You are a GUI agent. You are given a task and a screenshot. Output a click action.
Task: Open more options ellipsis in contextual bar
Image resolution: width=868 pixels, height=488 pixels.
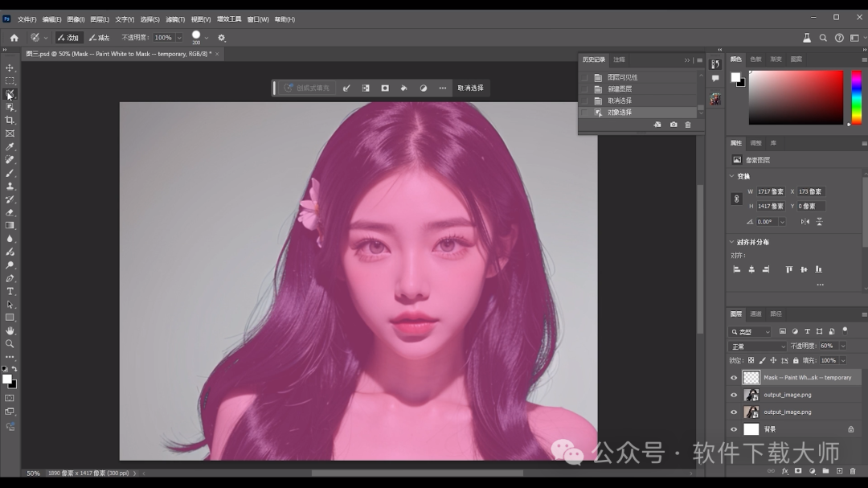tap(442, 88)
